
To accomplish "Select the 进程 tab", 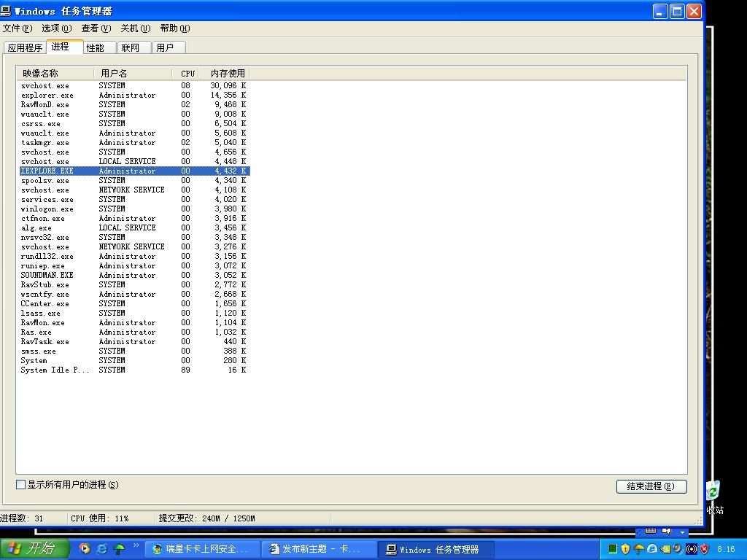I will (x=64, y=47).
